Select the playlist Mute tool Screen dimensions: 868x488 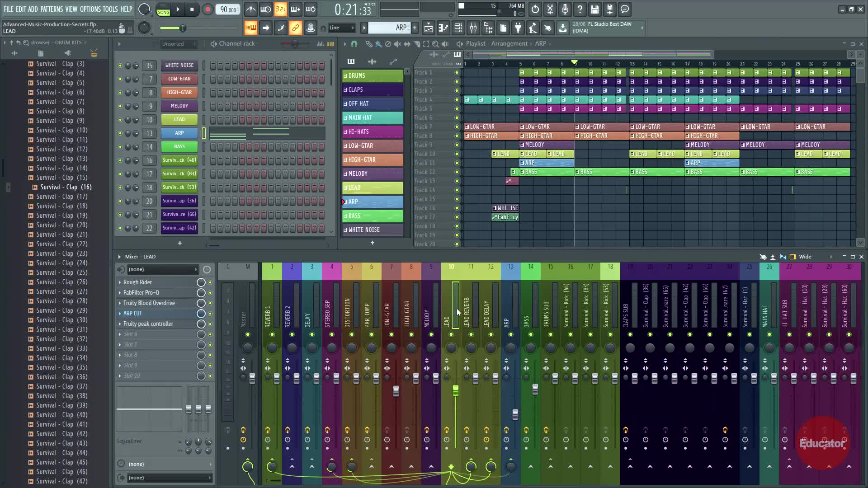click(x=397, y=44)
